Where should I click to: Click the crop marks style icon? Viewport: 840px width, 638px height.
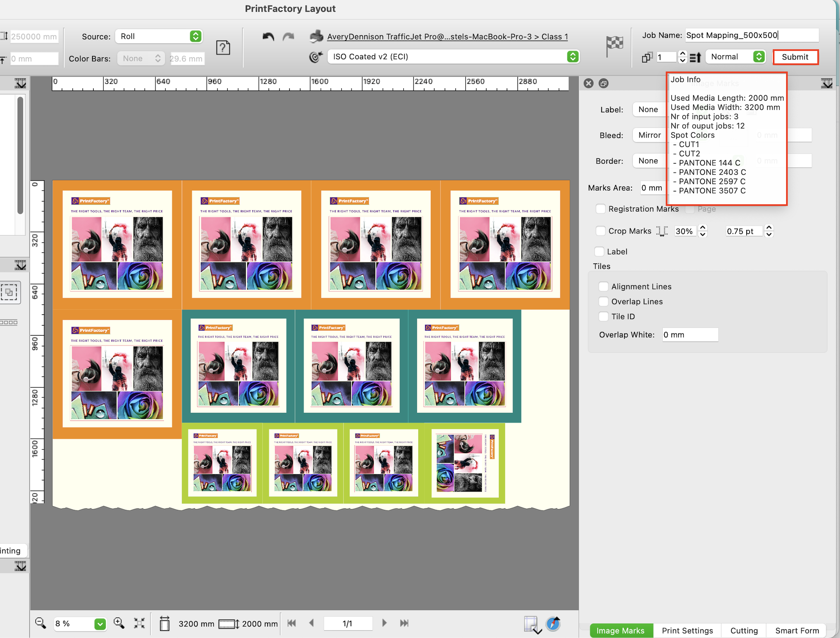[662, 231]
